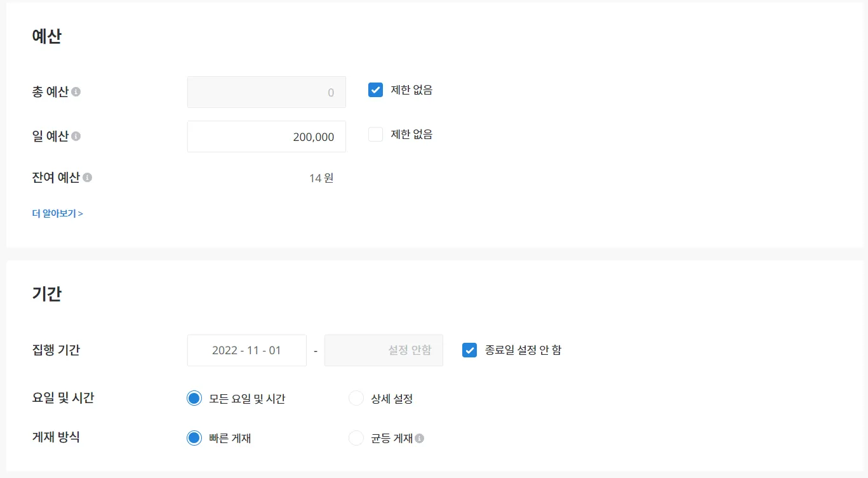Toggle the 종료일 설정 안 함 checkbox

(x=469, y=350)
